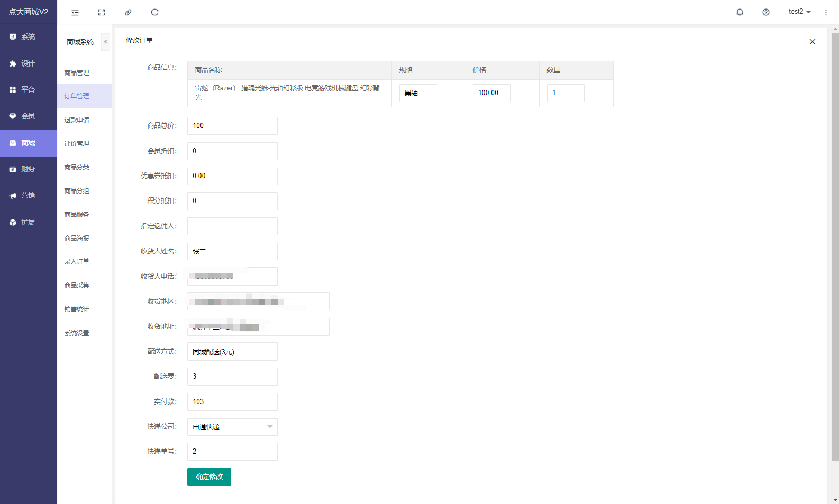839x504 pixels.
Task: Open 销售统计 page link
Action: 77,309
